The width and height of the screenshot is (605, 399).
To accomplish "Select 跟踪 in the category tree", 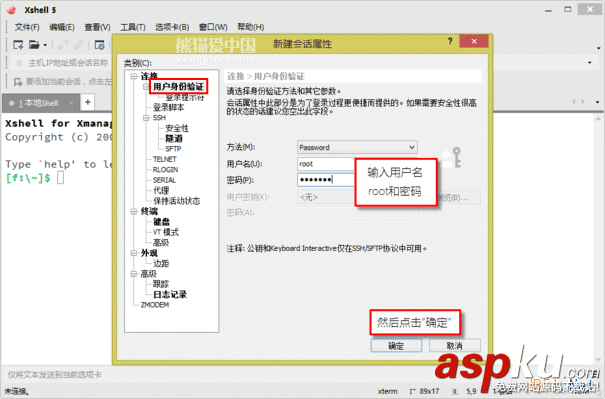I will [161, 284].
